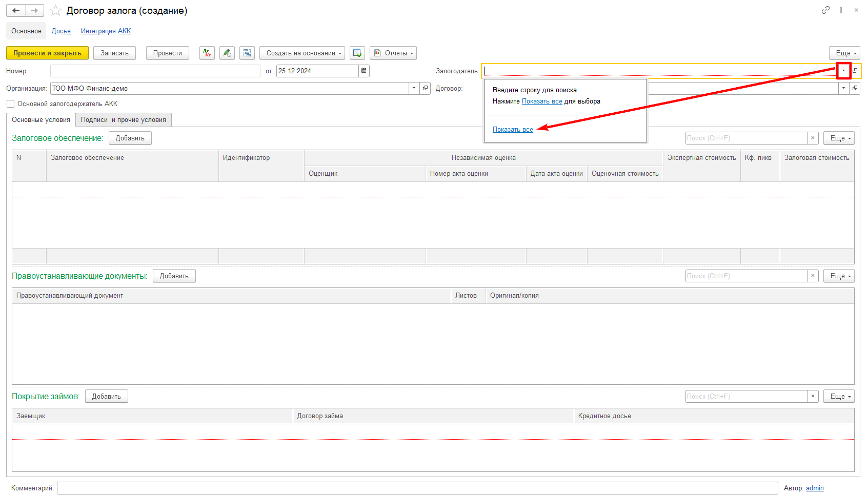
Task: Open the top toolbar Еще menu
Action: point(844,53)
